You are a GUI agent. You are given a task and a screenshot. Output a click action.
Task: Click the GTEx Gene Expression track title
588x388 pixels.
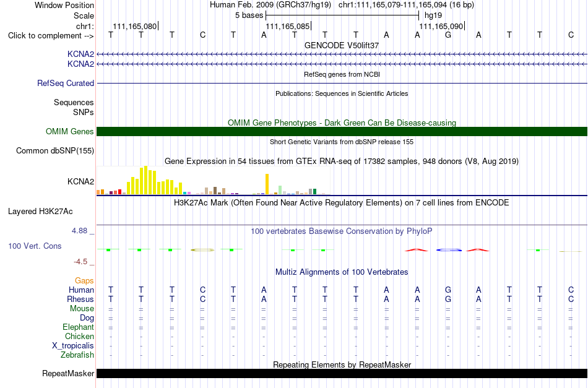click(x=342, y=161)
